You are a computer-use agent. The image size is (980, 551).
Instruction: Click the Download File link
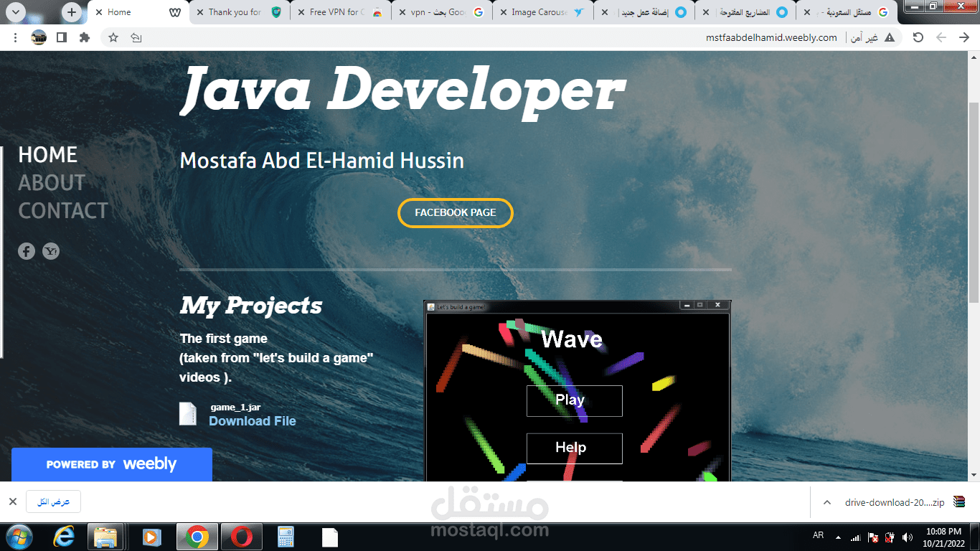(253, 421)
